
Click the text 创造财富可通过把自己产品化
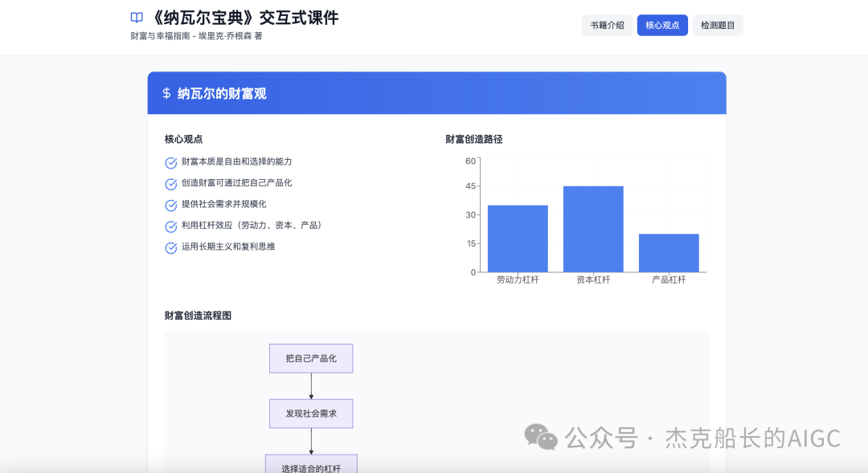click(236, 182)
